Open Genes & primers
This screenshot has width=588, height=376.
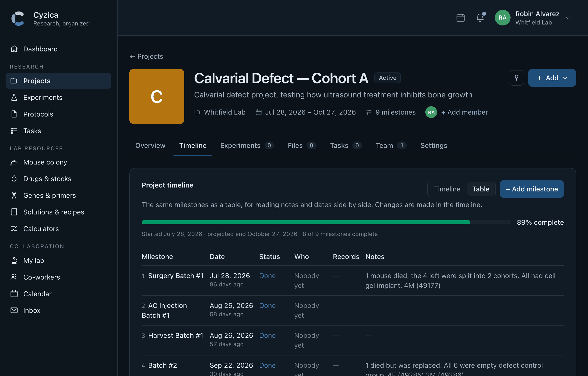58,195
